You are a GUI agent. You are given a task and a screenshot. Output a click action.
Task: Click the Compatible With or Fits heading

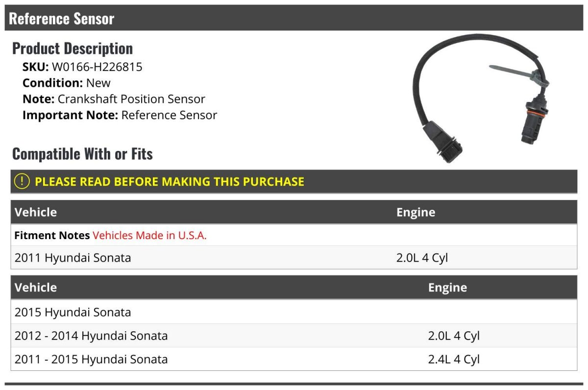82,154
